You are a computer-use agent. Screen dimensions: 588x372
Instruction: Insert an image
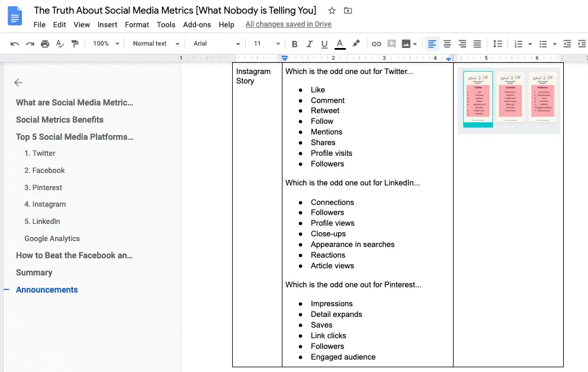[x=406, y=44]
